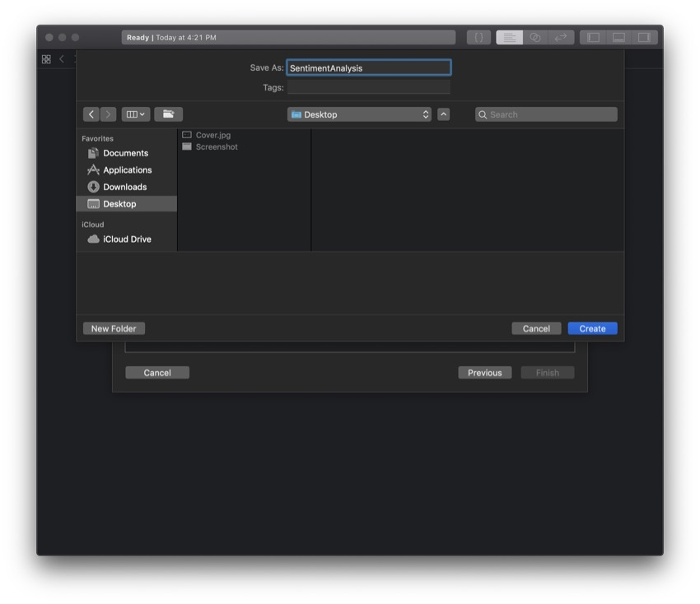Click the blue Create button
The height and width of the screenshot is (604, 700).
click(x=592, y=329)
